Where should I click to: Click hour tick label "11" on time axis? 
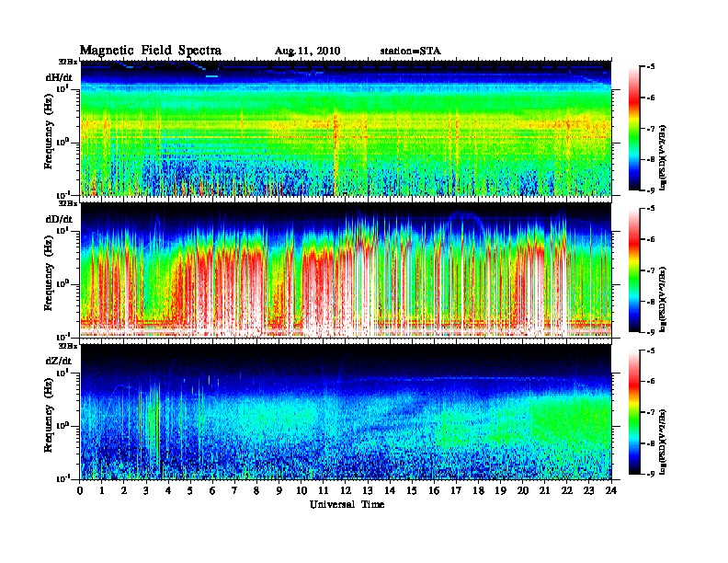click(x=324, y=490)
